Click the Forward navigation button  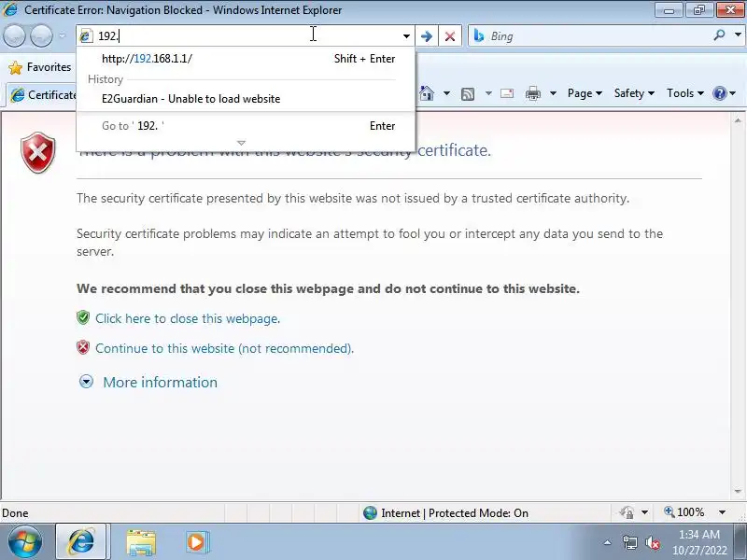[41, 35]
